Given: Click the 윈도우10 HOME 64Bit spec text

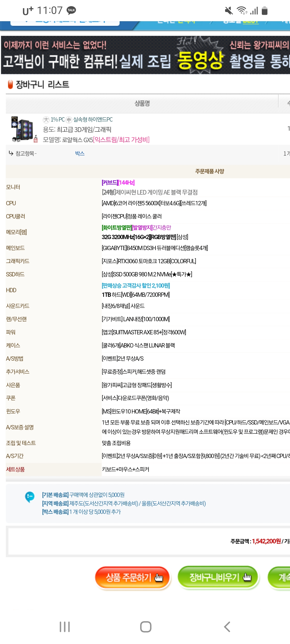Looking at the screenshot, I should pyautogui.click(x=141, y=411).
